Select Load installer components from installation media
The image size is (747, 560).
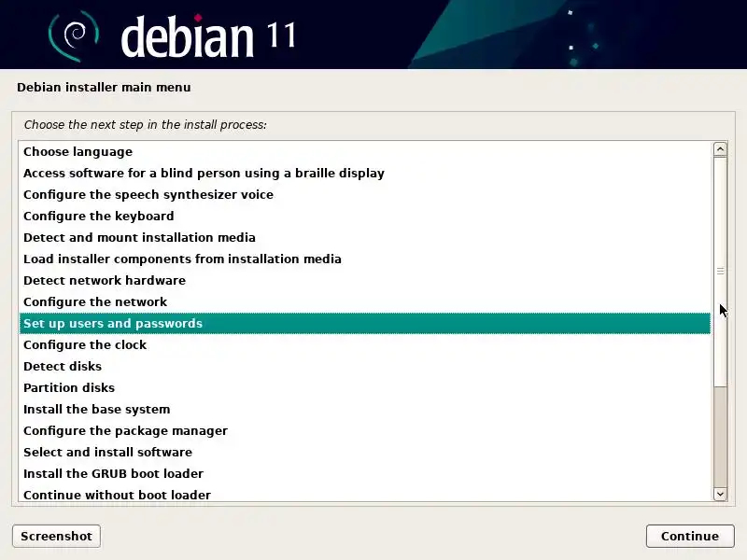click(365, 259)
